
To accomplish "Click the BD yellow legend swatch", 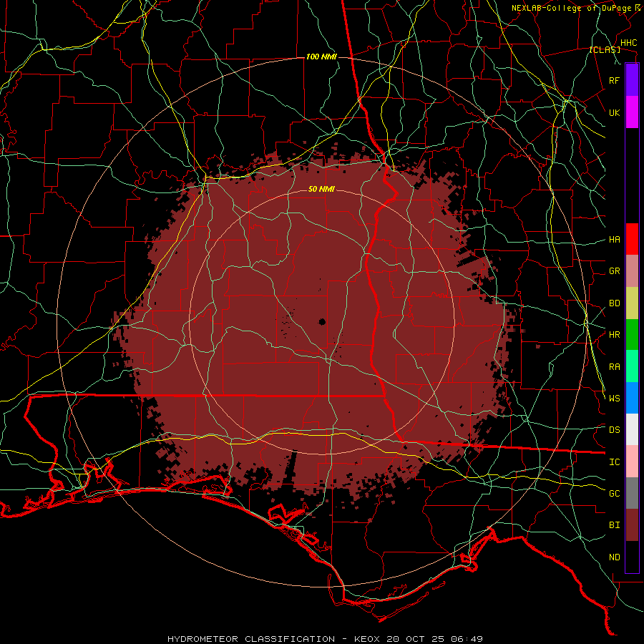I will [632, 303].
